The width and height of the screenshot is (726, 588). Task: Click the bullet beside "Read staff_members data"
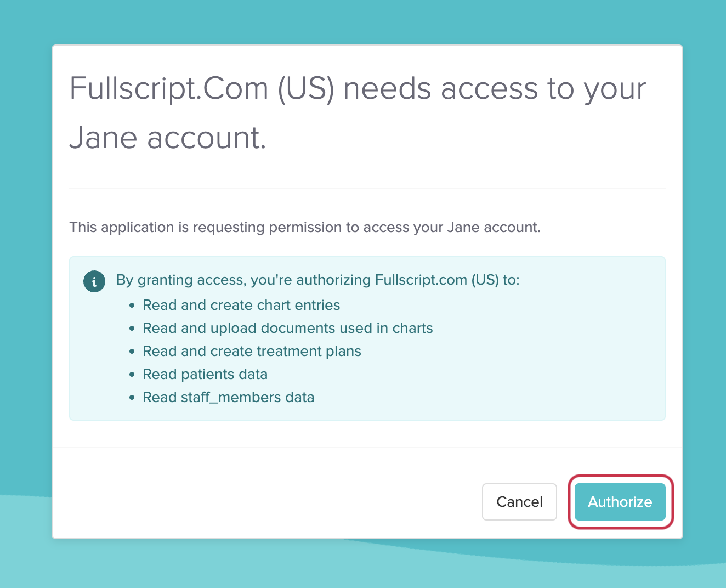coord(132,398)
